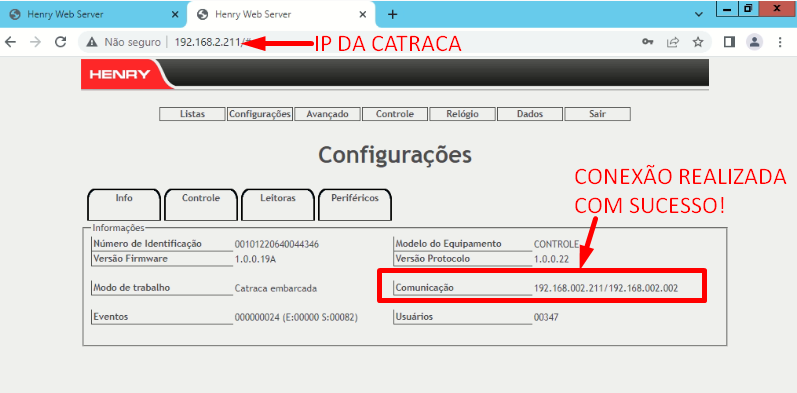Close the active Henry Web Server tab
The height and width of the screenshot is (393, 797).
tap(362, 15)
